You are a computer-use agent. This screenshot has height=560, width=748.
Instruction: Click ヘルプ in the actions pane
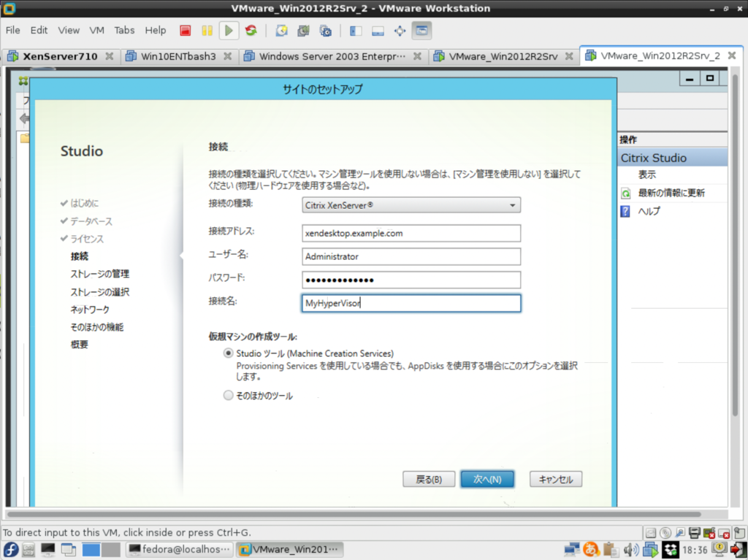pos(649,211)
